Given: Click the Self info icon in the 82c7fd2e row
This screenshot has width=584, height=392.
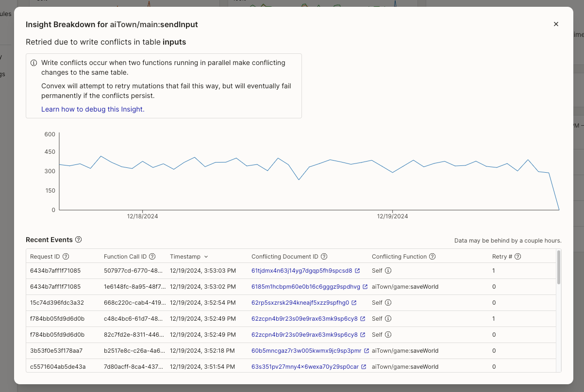Looking at the screenshot, I should point(388,335).
